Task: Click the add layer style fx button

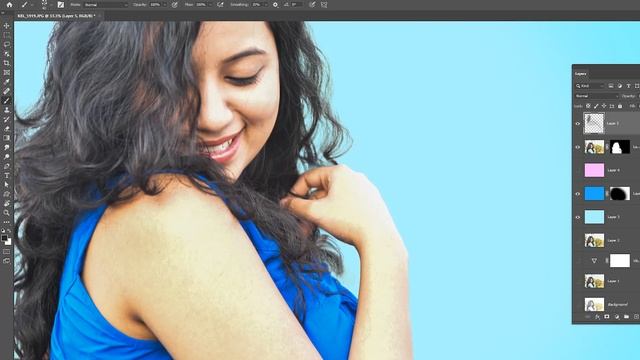Action: tap(597, 317)
